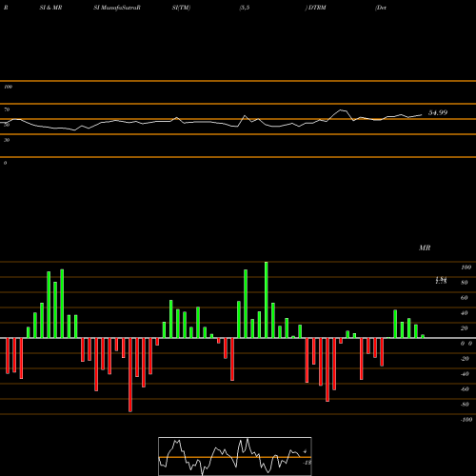This screenshot has width=476, height=476.
Task: Click the MR axis label 60
Action: point(465,298)
